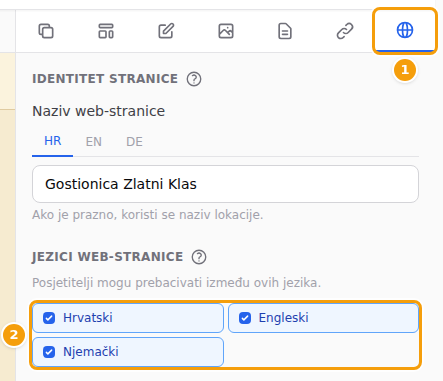The image size is (443, 381).
Task: Switch name field to DE tab
Action: [x=134, y=142]
